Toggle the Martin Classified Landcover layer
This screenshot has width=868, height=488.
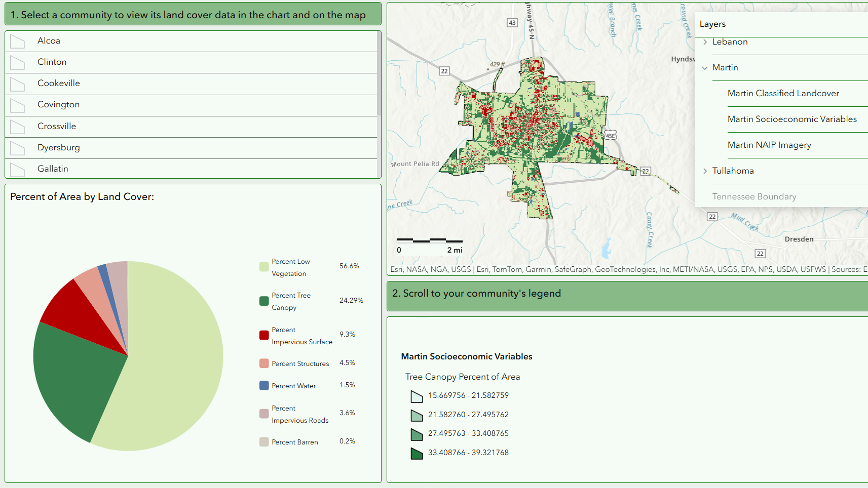click(783, 93)
